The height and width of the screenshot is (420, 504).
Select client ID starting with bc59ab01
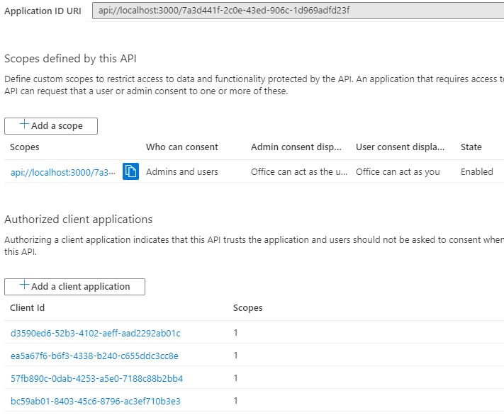click(96, 401)
